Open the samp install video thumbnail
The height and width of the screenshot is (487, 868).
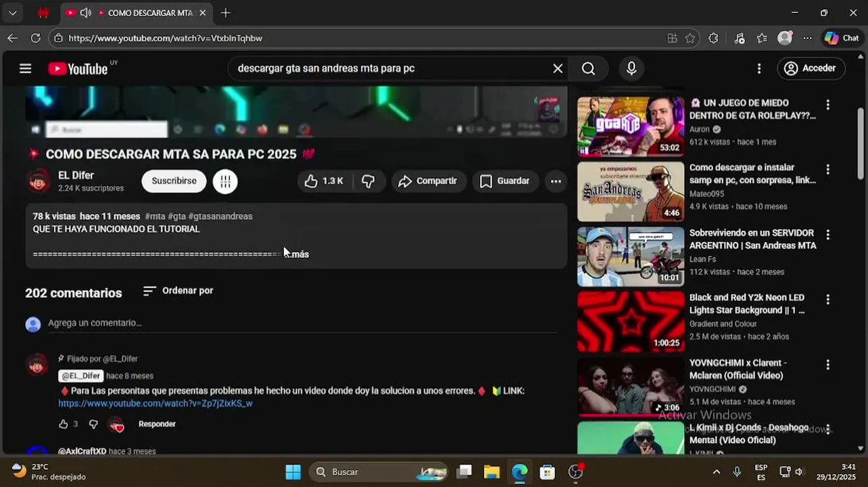(x=631, y=191)
